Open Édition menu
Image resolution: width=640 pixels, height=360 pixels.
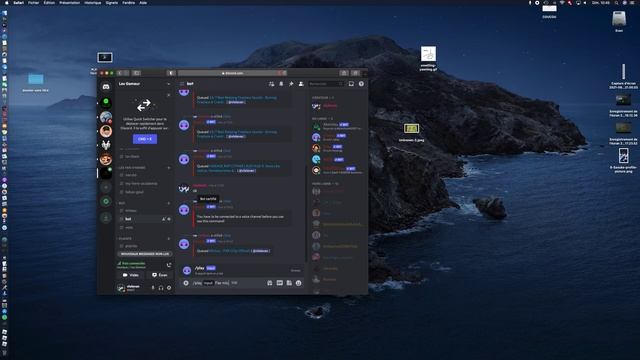(x=49, y=2)
